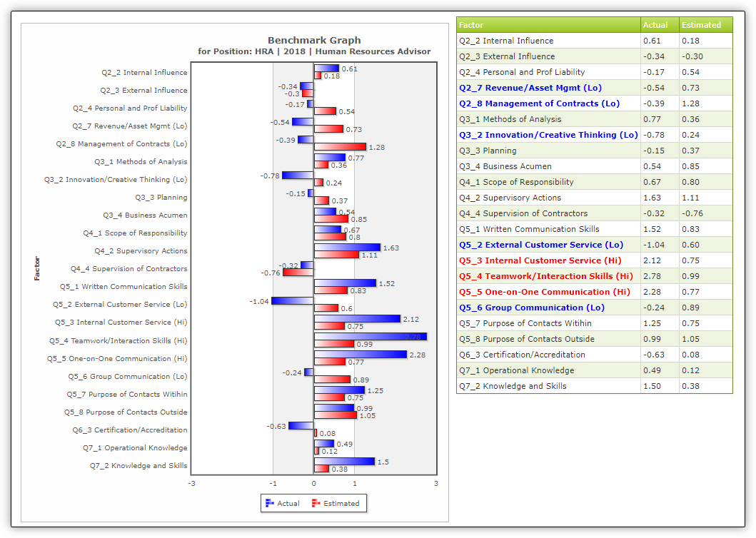Viewport: 756px width, 538px height.
Task: Click the Q5_2 External Customer Service chart axis label
Action: click(x=120, y=304)
